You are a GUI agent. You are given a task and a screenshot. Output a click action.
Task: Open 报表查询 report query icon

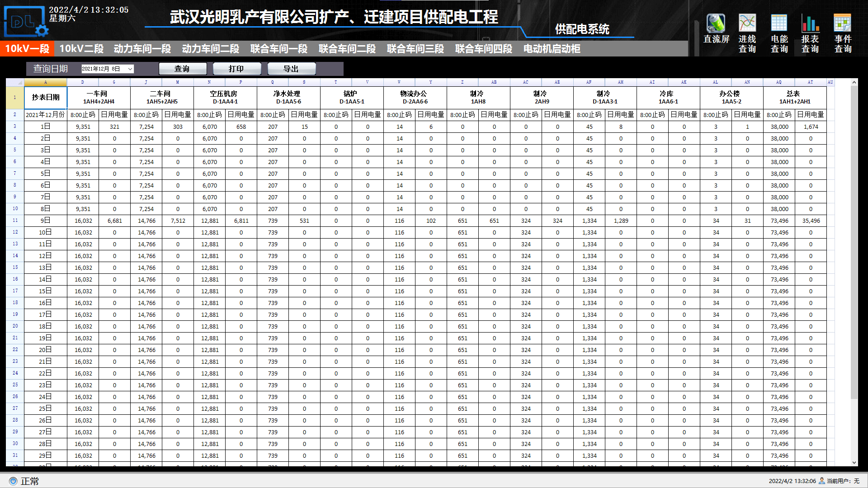point(810,23)
